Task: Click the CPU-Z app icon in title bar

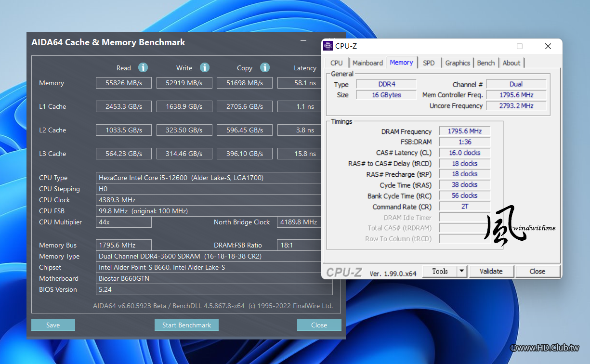Action: (328, 46)
